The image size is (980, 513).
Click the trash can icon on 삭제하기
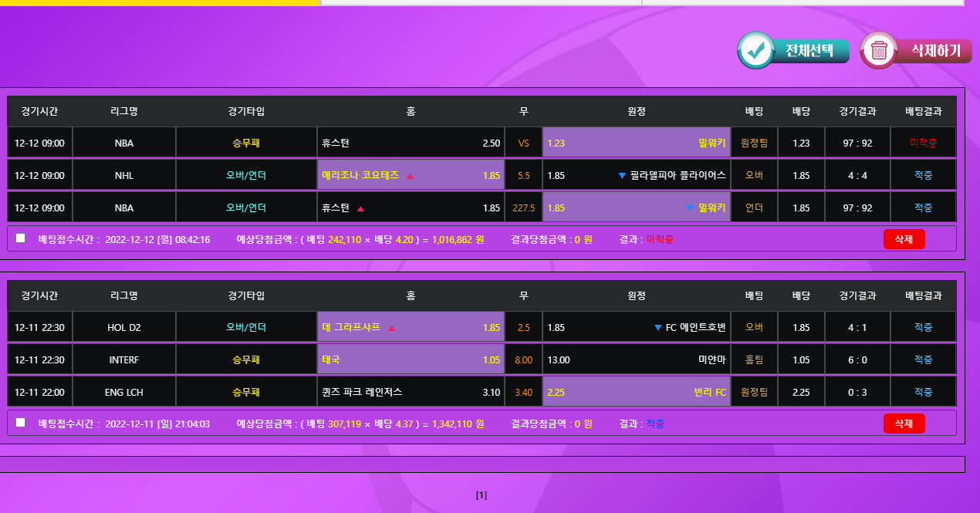[x=878, y=51]
